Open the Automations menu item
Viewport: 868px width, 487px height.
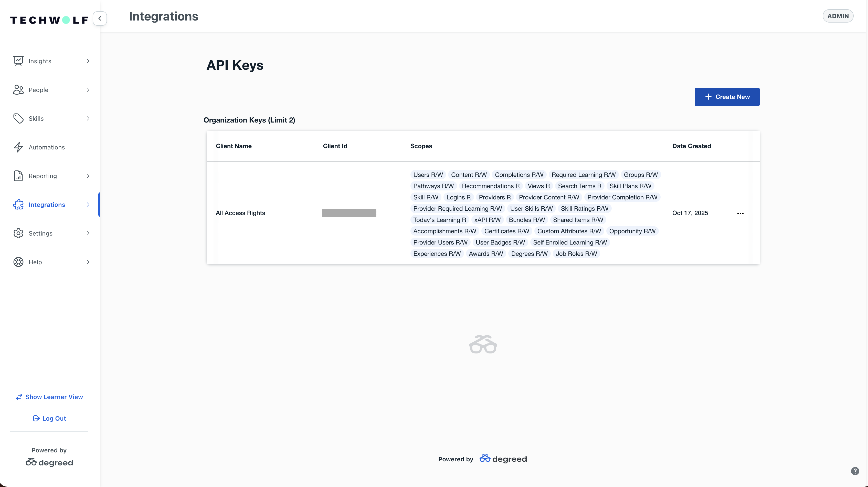click(x=47, y=147)
